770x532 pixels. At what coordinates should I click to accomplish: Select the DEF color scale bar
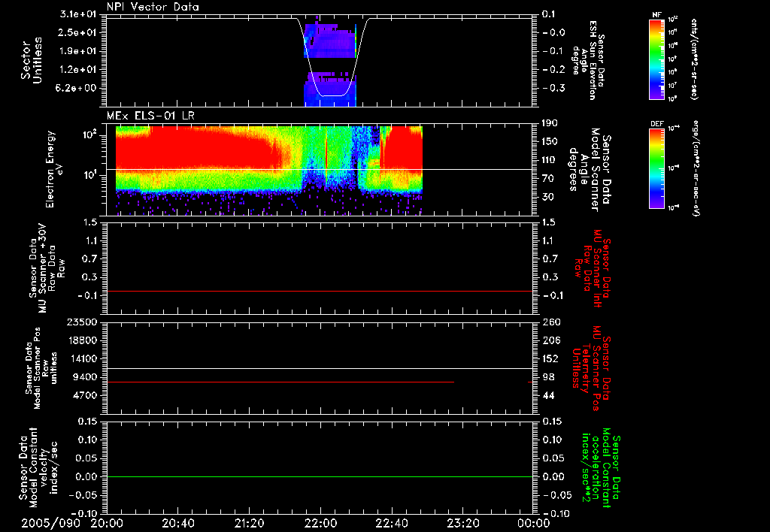pyautogui.click(x=656, y=168)
